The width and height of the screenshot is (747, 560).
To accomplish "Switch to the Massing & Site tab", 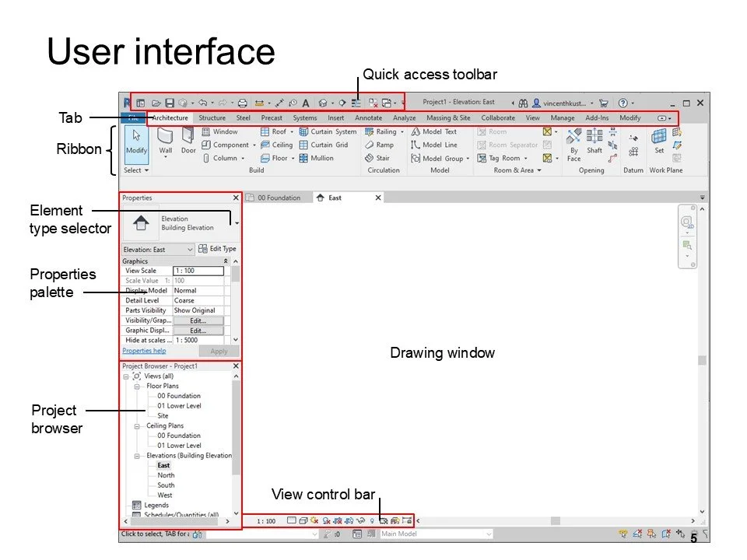I will pyautogui.click(x=448, y=118).
